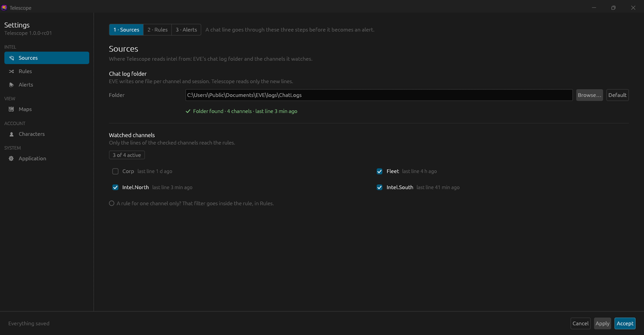Image resolution: width=644 pixels, height=335 pixels.
Task: Uncheck the Fleet channel checkbox
Action: click(x=379, y=171)
